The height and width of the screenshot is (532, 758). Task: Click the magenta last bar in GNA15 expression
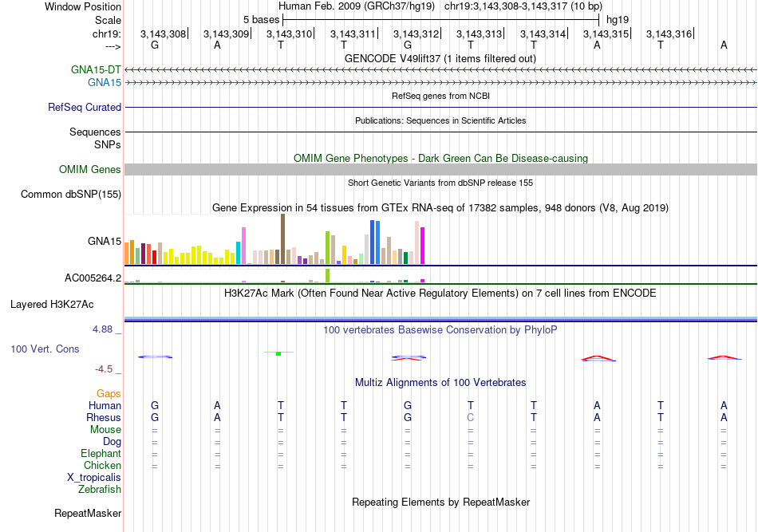click(423, 246)
